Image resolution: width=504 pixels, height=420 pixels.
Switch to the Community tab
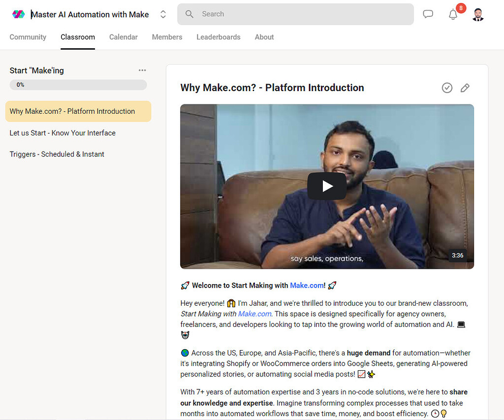(28, 37)
